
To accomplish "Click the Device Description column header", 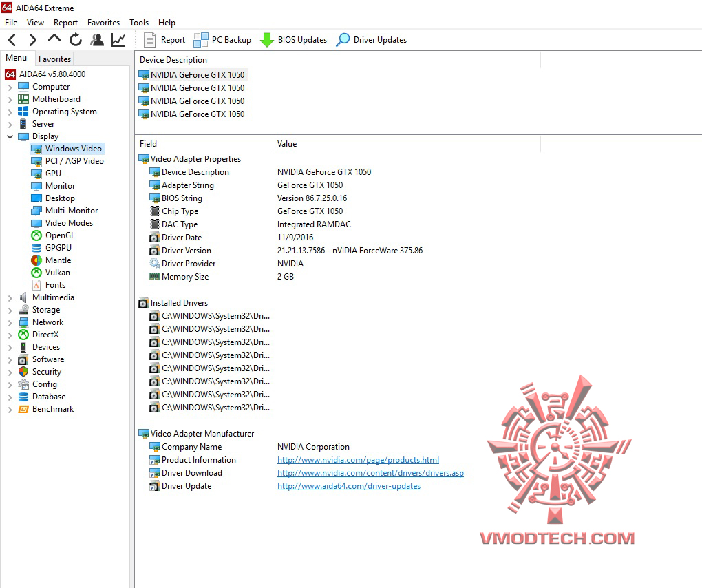I will tap(337, 60).
